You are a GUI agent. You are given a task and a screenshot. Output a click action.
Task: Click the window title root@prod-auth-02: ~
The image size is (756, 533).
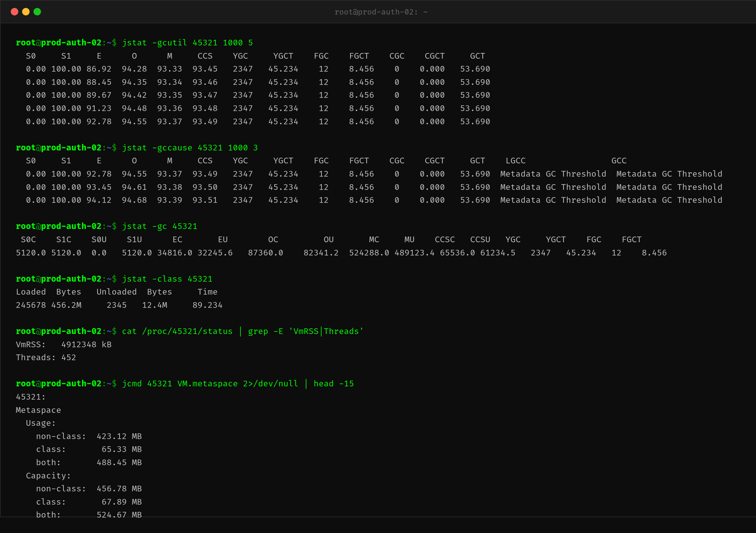(x=381, y=12)
